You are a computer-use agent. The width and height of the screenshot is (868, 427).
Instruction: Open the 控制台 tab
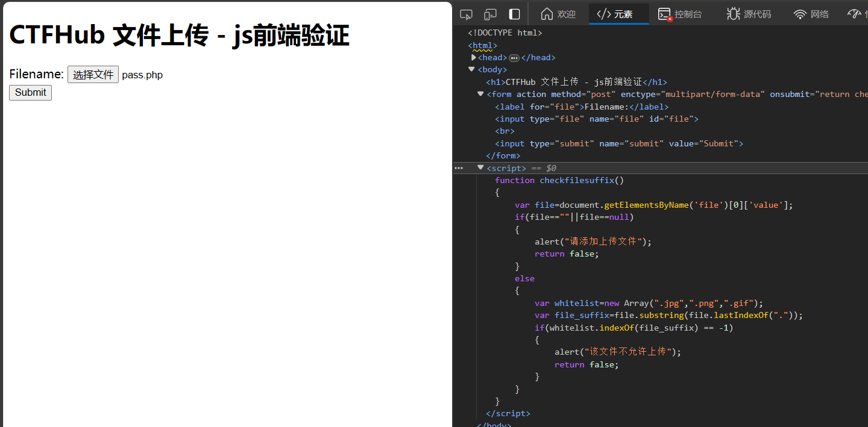(x=680, y=14)
